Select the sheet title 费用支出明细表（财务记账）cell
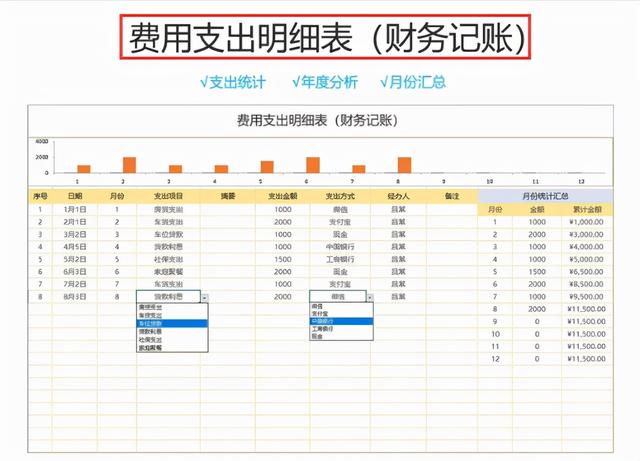 click(320, 121)
